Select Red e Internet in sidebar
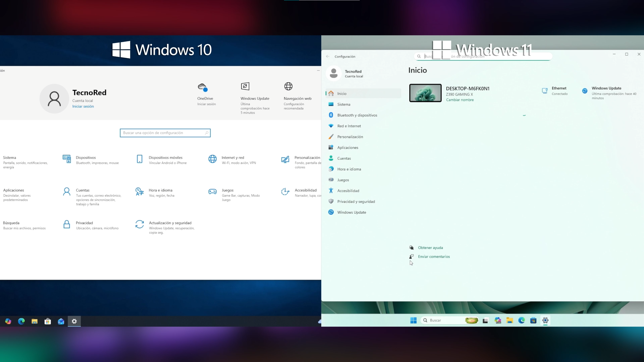The width and height of the screenshot is (644, 362). pos(363,126)
